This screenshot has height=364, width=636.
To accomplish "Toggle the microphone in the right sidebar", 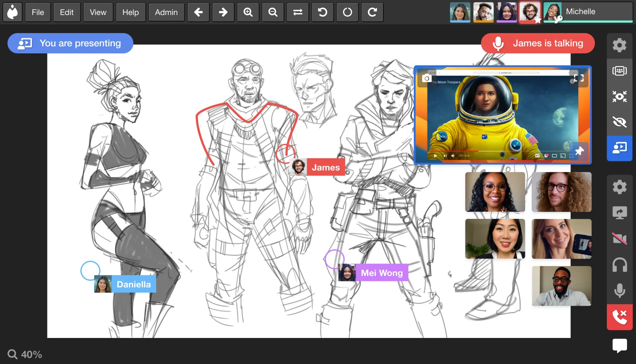I will pyautogui.click(x=619, y=290).
